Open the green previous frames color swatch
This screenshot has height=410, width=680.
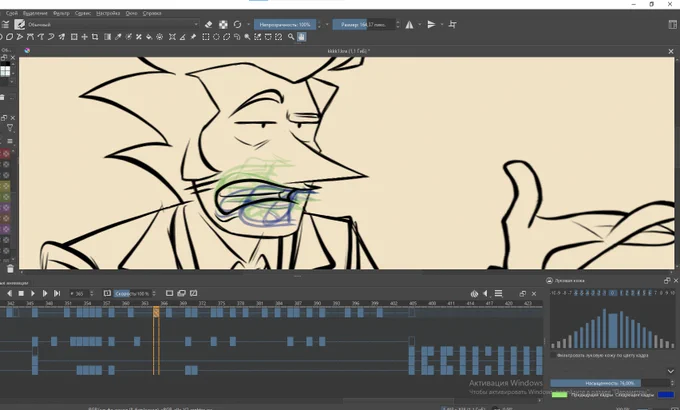point(559,395)
